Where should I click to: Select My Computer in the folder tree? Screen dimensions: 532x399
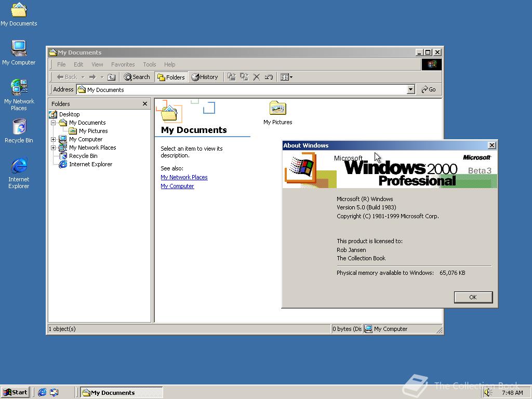tap(86, 139)
